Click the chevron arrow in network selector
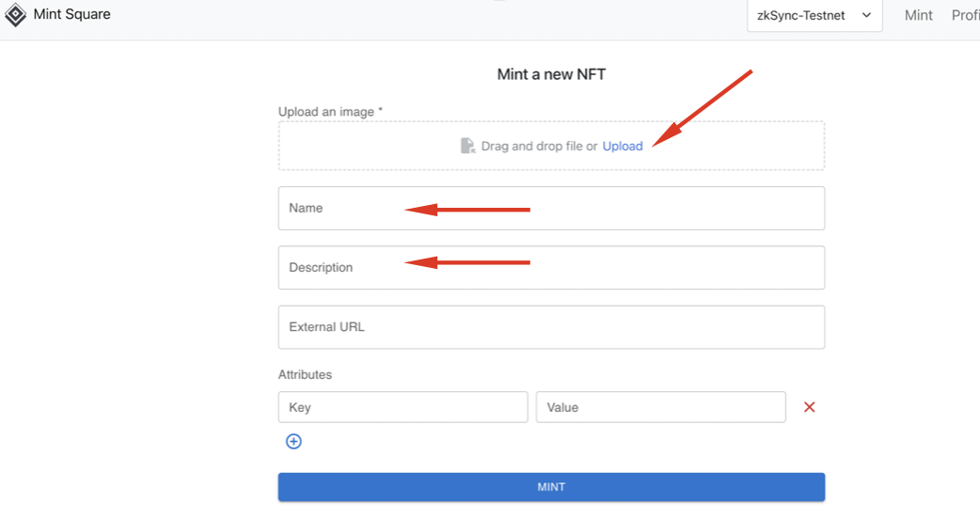This screenshot has width=980, height=519. pos(866,16)
